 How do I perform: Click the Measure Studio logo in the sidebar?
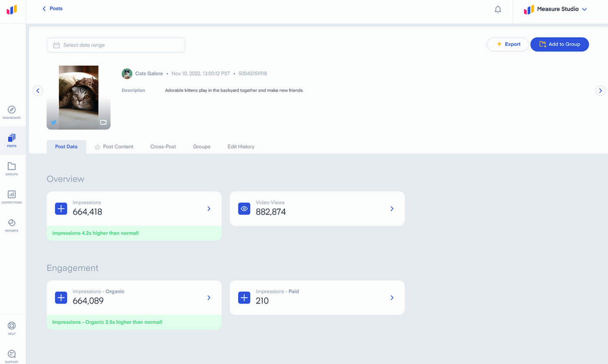click(12, 10)
